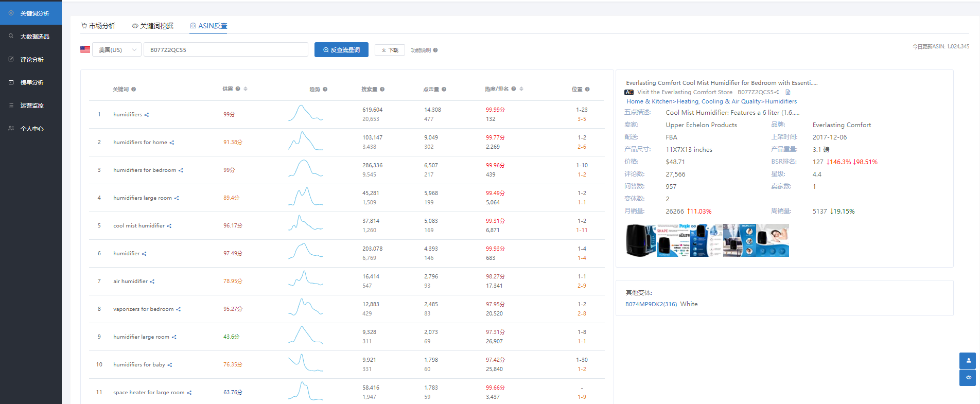Click share icon next to 'cool mist humidifier'
This screenshot has height=404, width=980.
(x=169, y=226)
